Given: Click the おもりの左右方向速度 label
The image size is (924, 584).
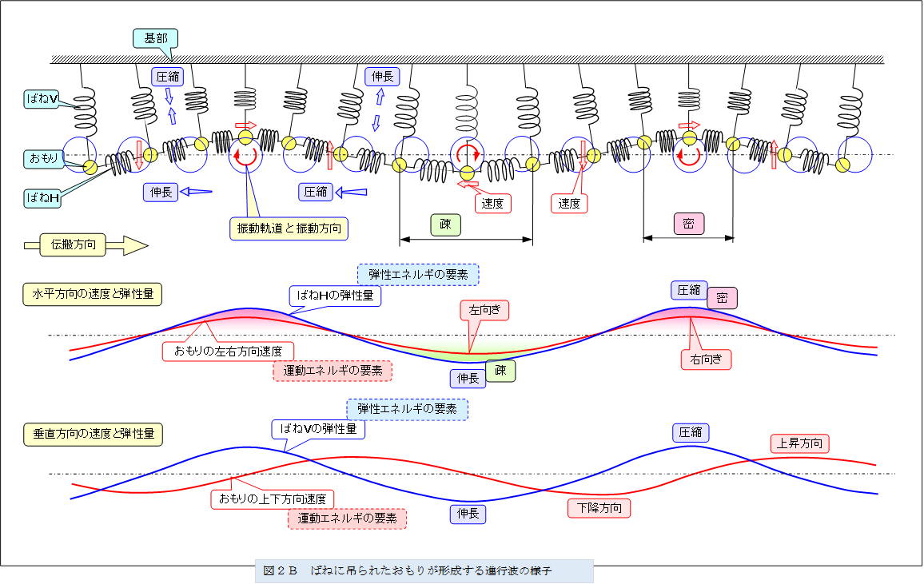Looking at the screenshot, I should pyautogui.click(x=228, y=350).
